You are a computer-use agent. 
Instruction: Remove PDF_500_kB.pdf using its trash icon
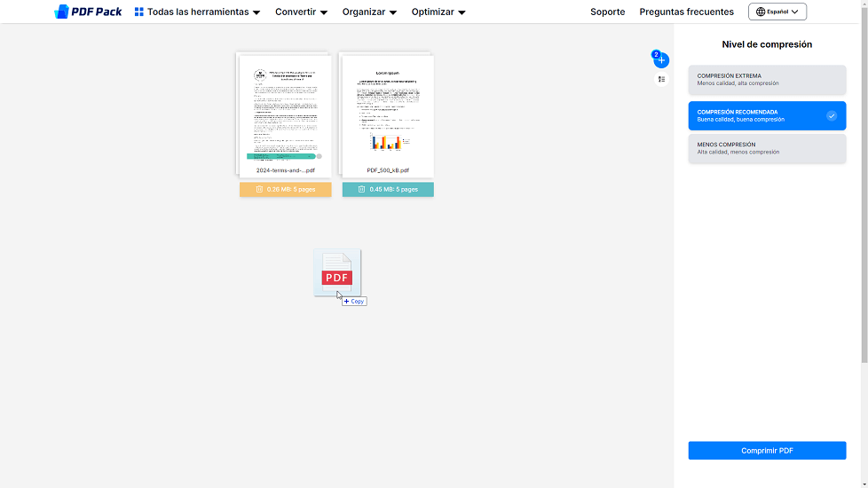[x=362, y=190]
